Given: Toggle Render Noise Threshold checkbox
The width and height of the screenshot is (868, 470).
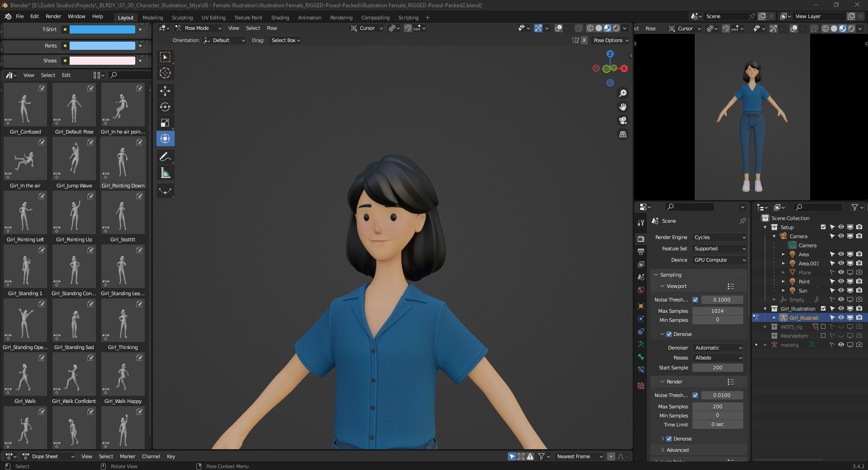Looking at the screenshot, I should coord(695,395).
